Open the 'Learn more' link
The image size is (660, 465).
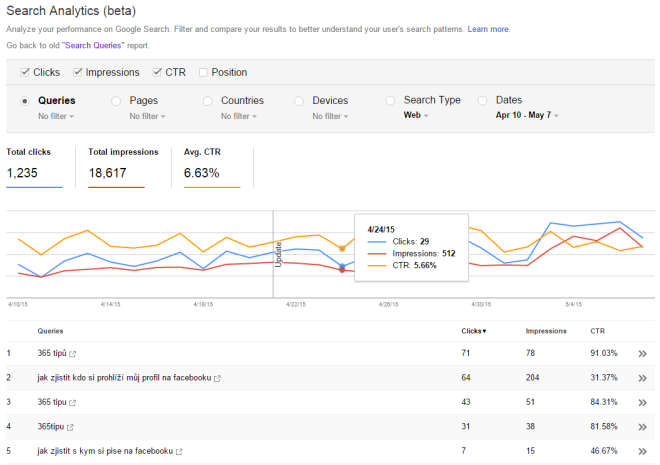pos(488,29)
